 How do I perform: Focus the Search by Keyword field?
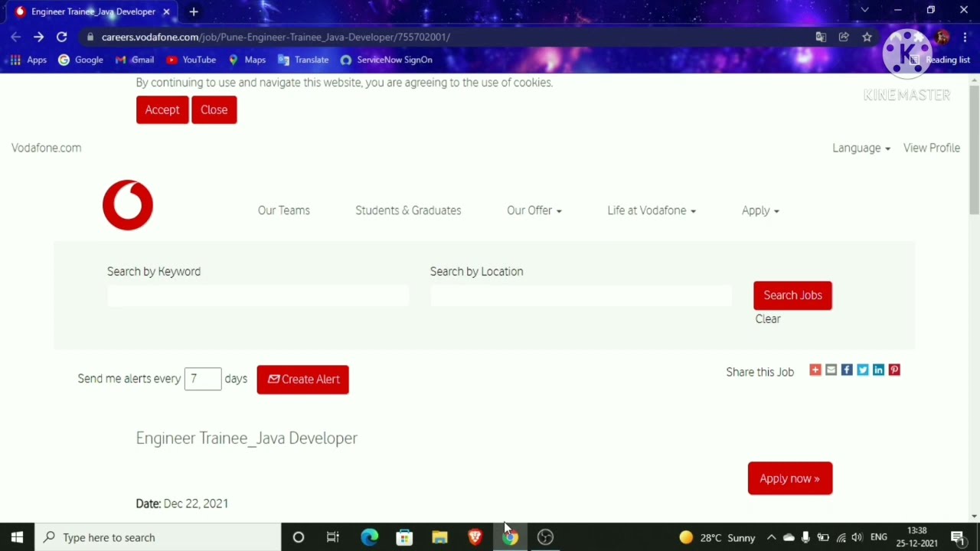pos(258,295)
